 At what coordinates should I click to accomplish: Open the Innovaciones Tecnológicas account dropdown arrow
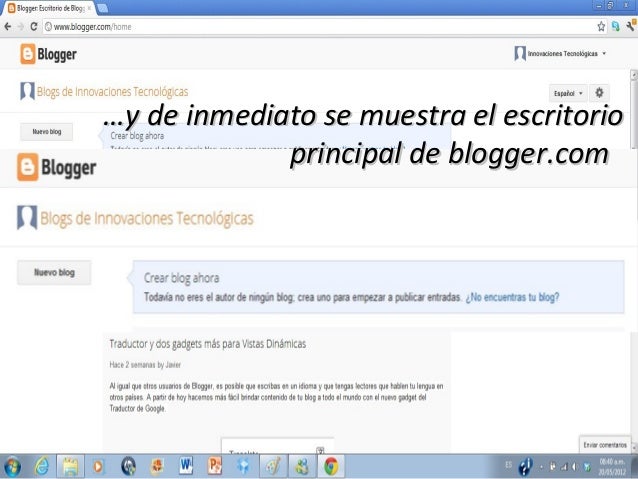604,53
